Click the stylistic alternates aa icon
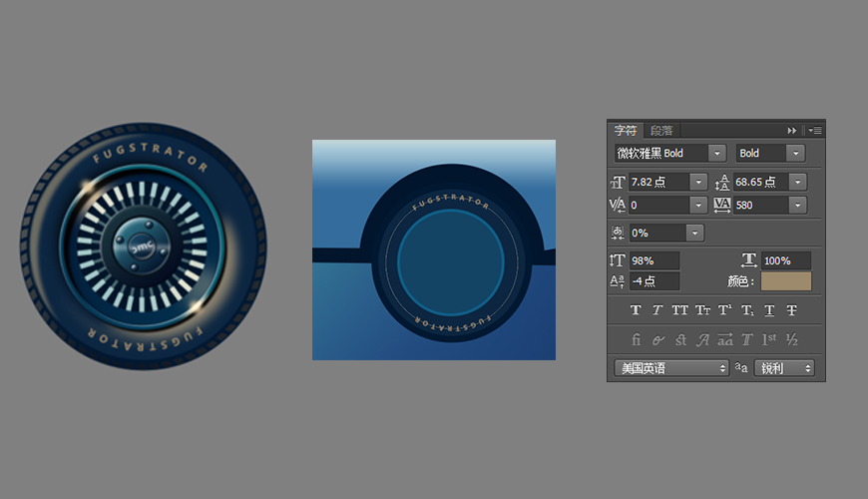The height and width of the screenshot is (499, 868). [725, 339]
